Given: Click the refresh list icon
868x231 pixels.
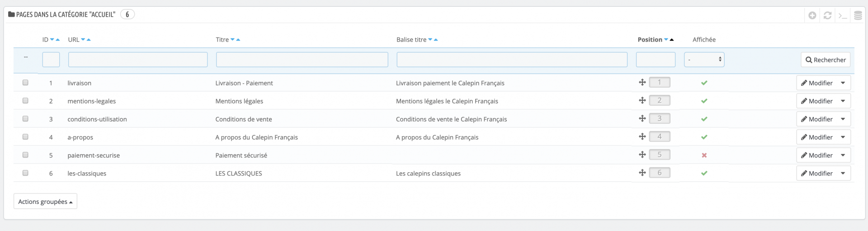Looking at the screenshot, I should (x=827, y=15).
